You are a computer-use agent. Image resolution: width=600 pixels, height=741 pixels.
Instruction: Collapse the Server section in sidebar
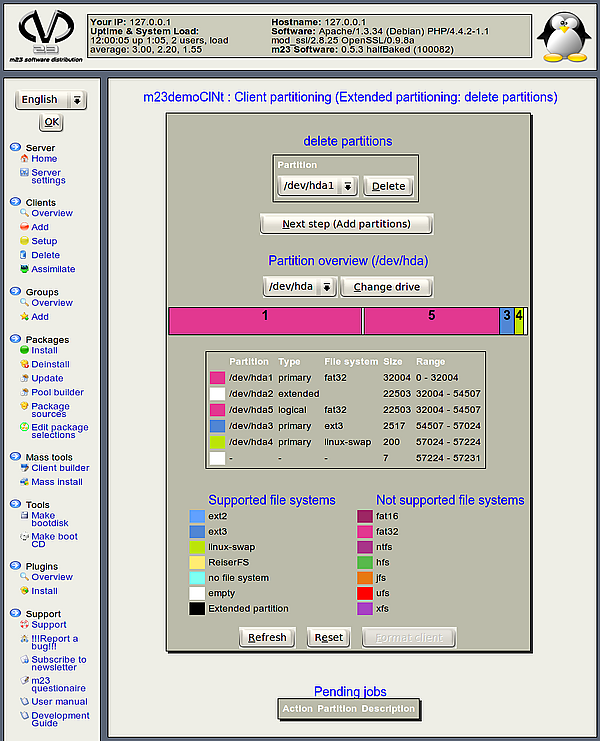tap(16, 147)
